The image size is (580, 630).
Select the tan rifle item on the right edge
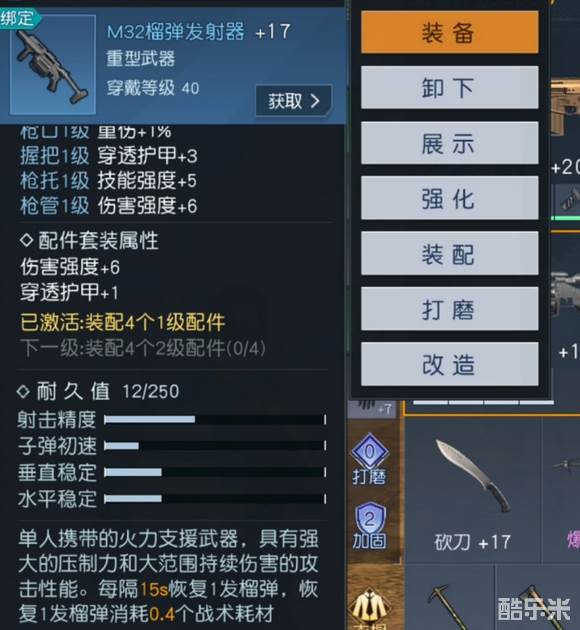tap(566, 105)
